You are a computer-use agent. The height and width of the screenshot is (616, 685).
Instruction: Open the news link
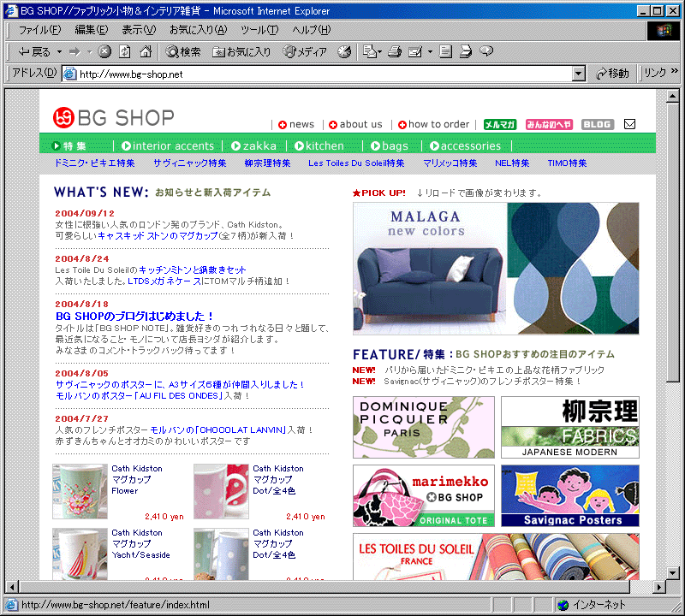[x=296, y=124]
